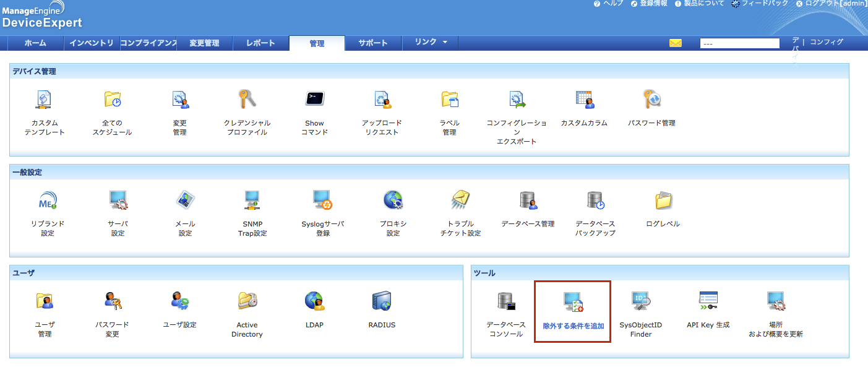Screen dimensions: 868x375
Task: Open SNMP Trap設定 icon
Action: click(252, 200)
